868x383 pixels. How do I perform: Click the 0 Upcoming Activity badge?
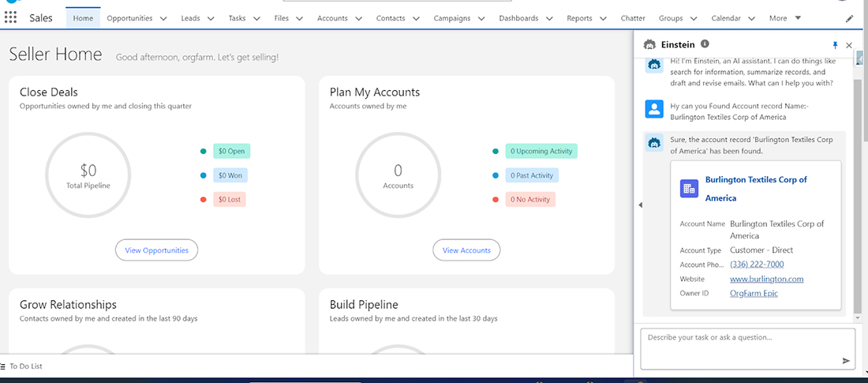541,151
